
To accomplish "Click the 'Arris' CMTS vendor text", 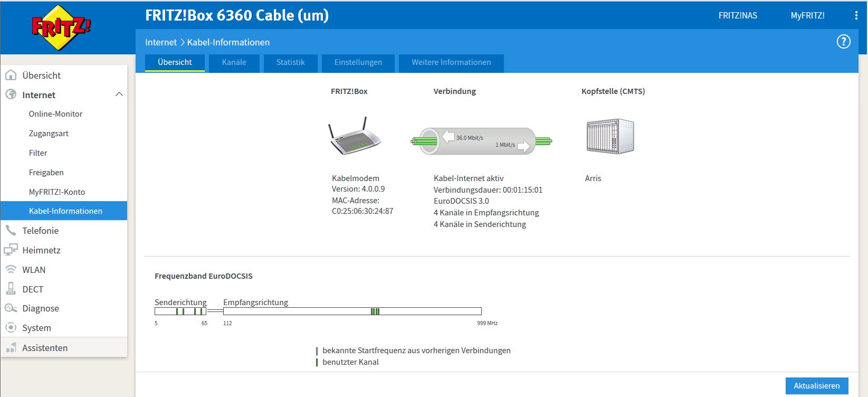I will (593, 178).
